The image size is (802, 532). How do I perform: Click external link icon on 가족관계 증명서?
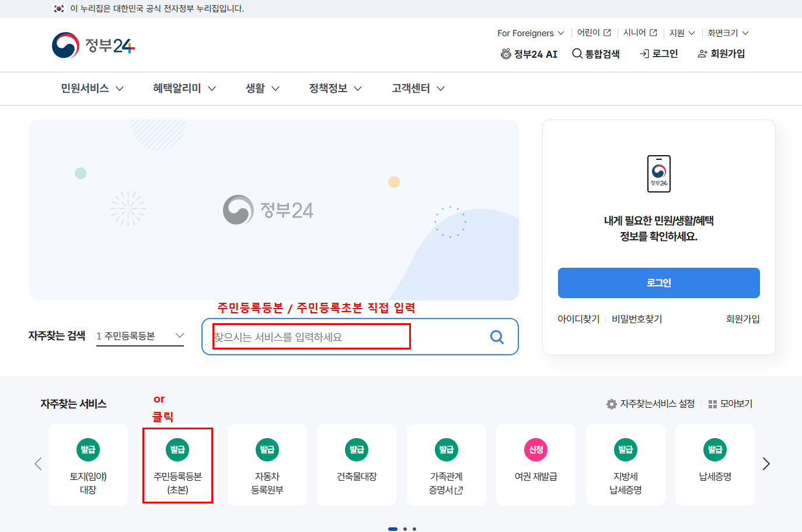click(x=459, y=491)
